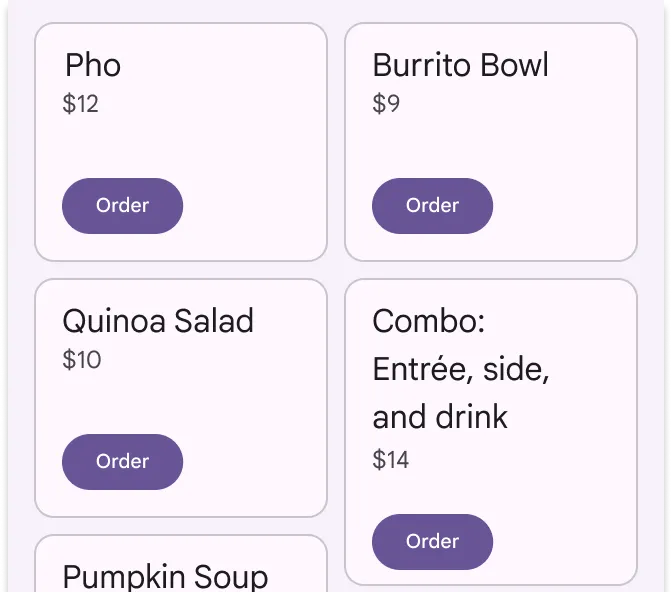
Task: Select the Pho item title
Action: point(93,66)
